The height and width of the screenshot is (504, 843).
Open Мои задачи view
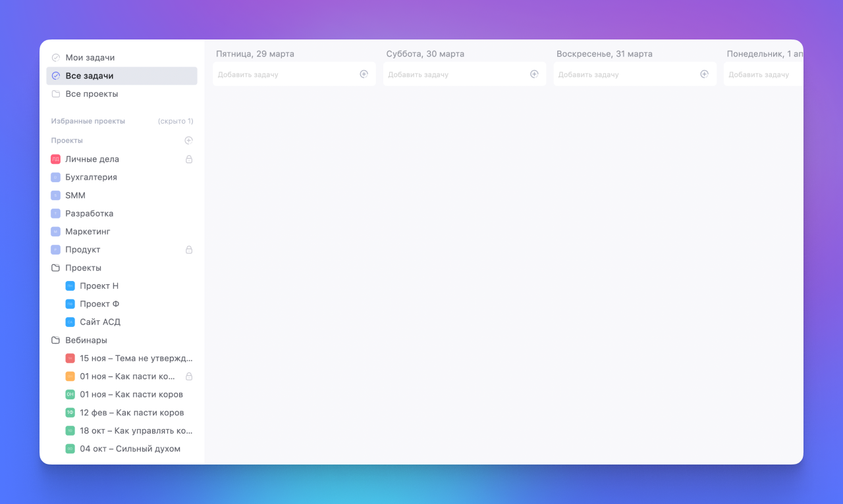tap(90, 58)
